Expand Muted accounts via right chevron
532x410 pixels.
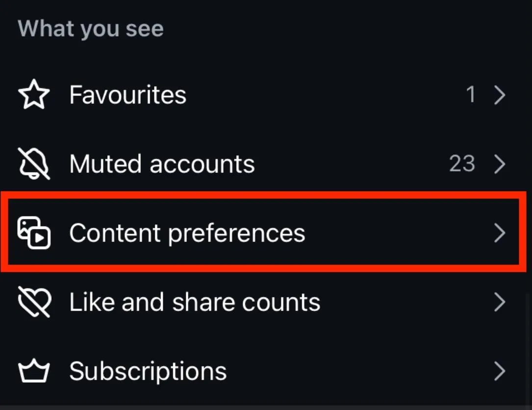tap(500, 164)
